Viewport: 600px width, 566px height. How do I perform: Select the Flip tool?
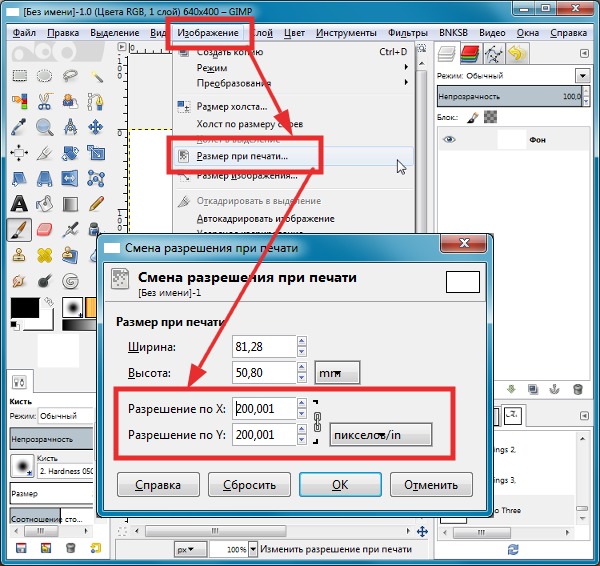[x=70, y=179]
